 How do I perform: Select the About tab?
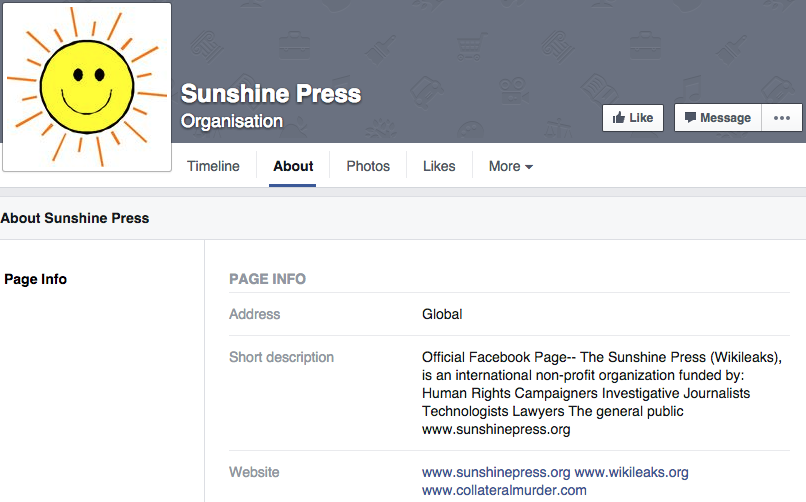click(x=293, y=166)
